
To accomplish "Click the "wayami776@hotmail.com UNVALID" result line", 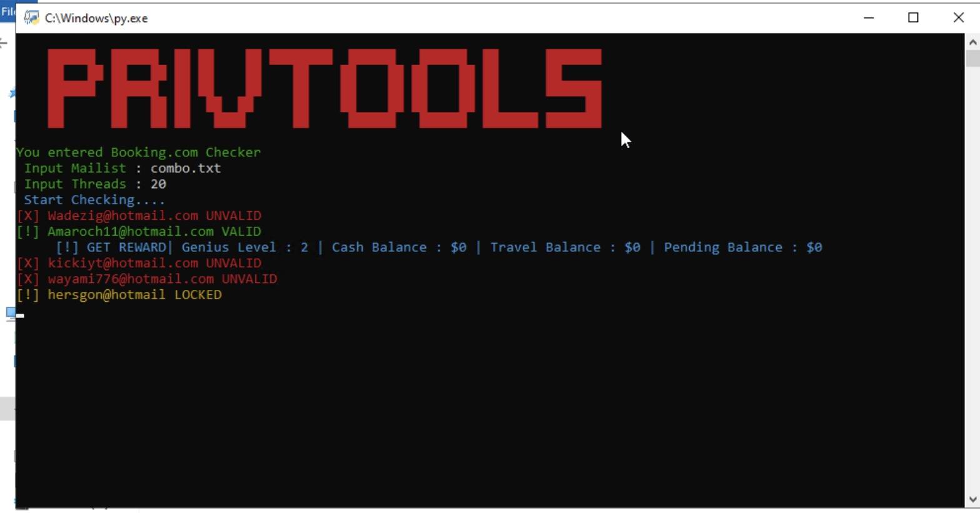I will coord(147,279).
